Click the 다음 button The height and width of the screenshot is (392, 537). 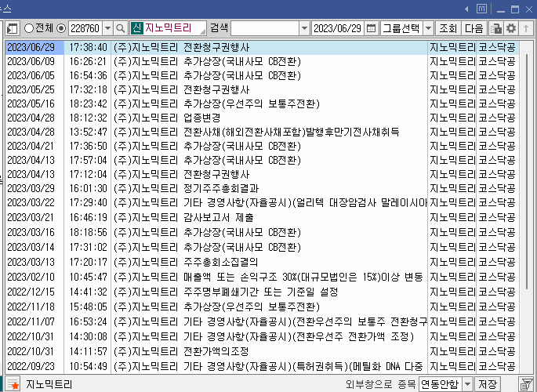(x=474, y=28)
